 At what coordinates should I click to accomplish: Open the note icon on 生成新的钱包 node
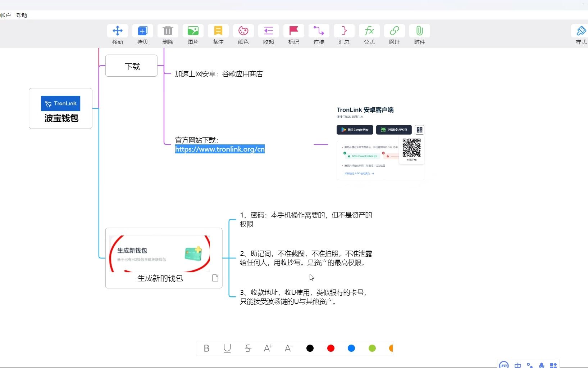tap(215, 278)
